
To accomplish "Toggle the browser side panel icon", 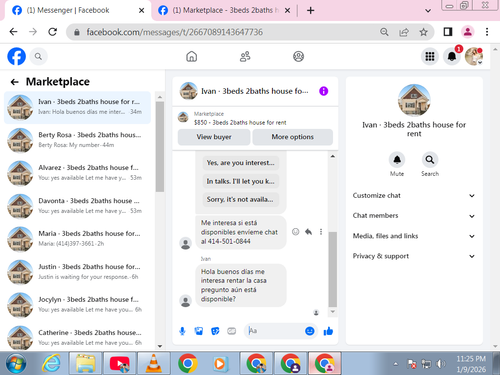I will point(448,32).
